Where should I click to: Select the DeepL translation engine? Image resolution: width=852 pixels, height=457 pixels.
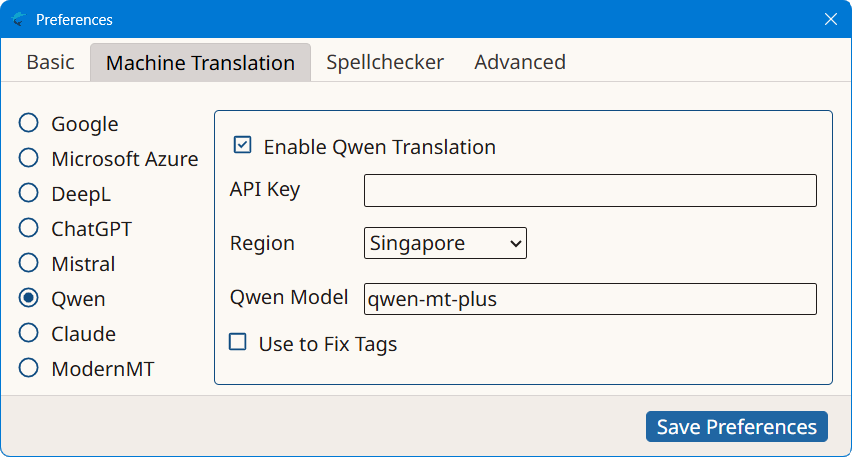pyautogui.click(x=30, y=193)
